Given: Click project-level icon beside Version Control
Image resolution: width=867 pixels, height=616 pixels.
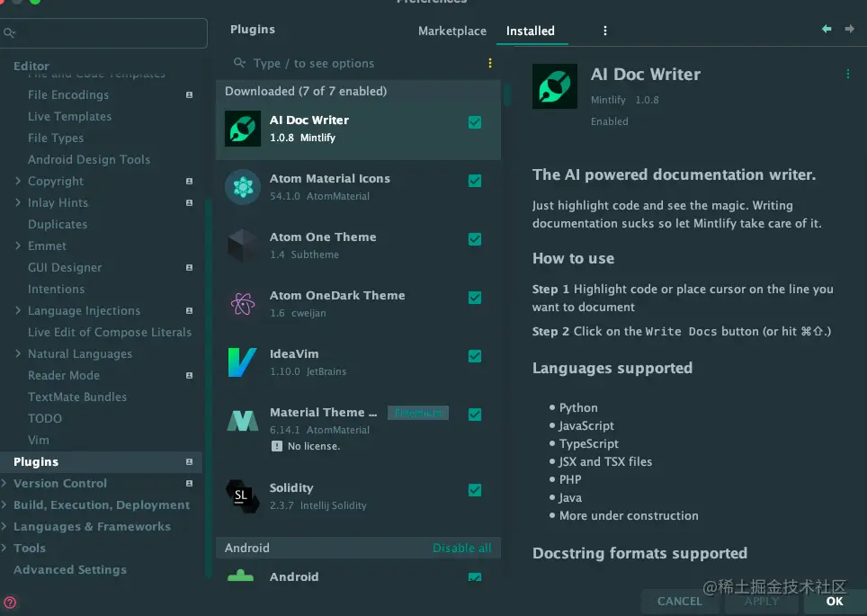Looking at the screenshot, I should (x=189, y=483).
